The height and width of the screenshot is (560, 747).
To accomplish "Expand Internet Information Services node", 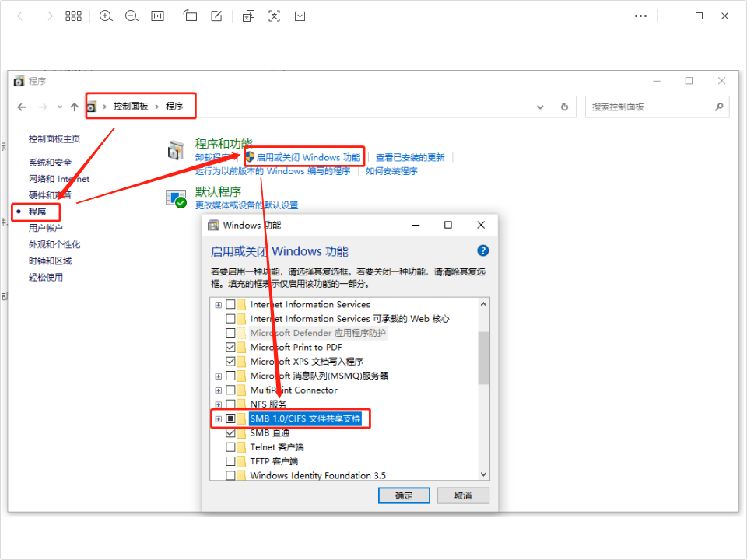I will tap(218, 305).
